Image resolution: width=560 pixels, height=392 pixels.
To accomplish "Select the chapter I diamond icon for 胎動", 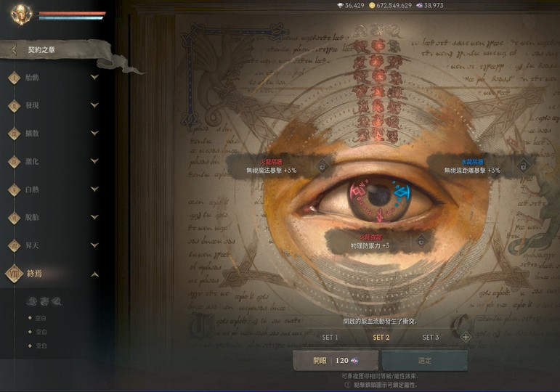I will coord(15,78).
